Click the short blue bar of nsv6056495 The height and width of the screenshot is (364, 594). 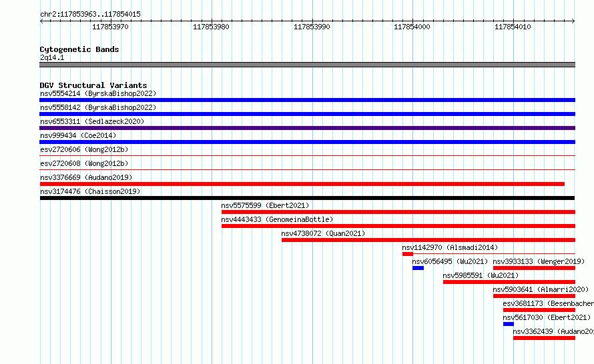pyautogui.click(x=418, y=268)
